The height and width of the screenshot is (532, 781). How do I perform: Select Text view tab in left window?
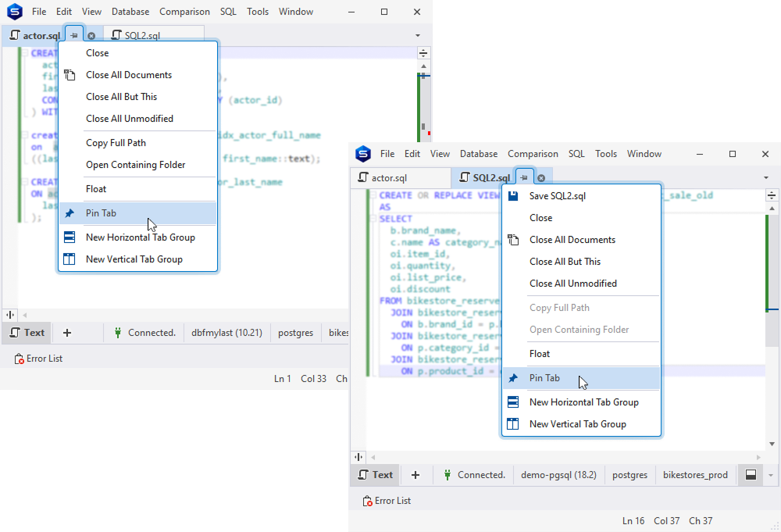tap(27, 333)
